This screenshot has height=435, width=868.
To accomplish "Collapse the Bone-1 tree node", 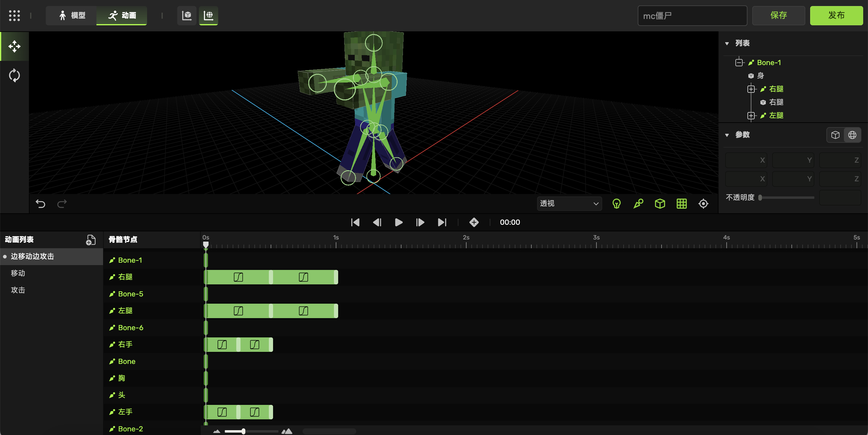I will coord(739,63).
